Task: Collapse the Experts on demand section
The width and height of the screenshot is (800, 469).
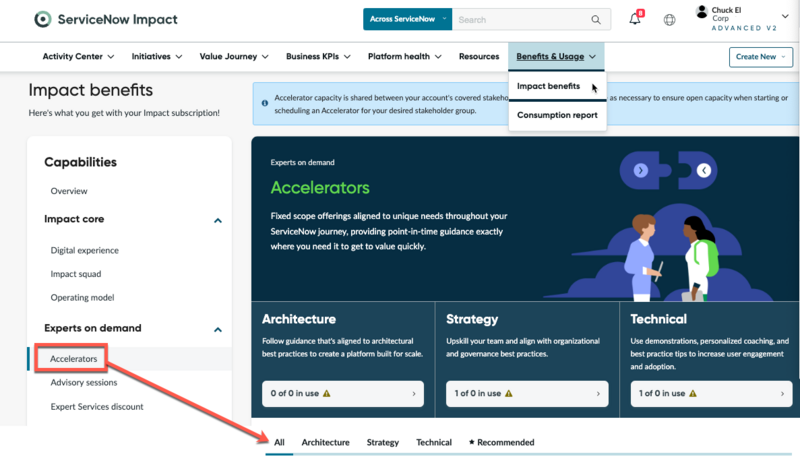Action: coord(218,330)
